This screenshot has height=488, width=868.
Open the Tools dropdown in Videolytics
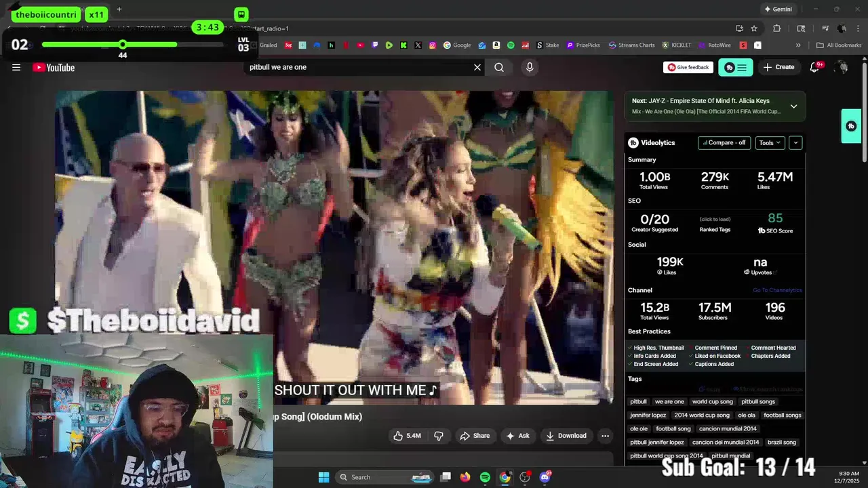click(x=770, y=142)
